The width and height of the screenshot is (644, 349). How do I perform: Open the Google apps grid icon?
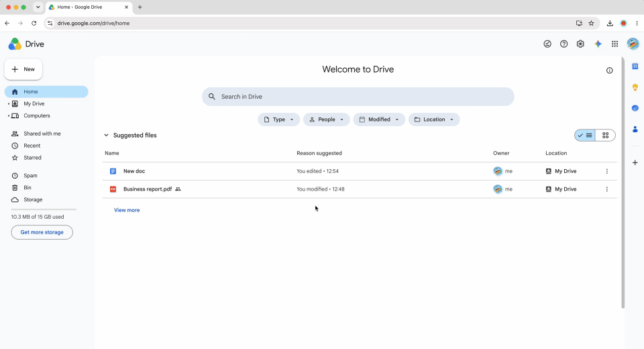615,44
